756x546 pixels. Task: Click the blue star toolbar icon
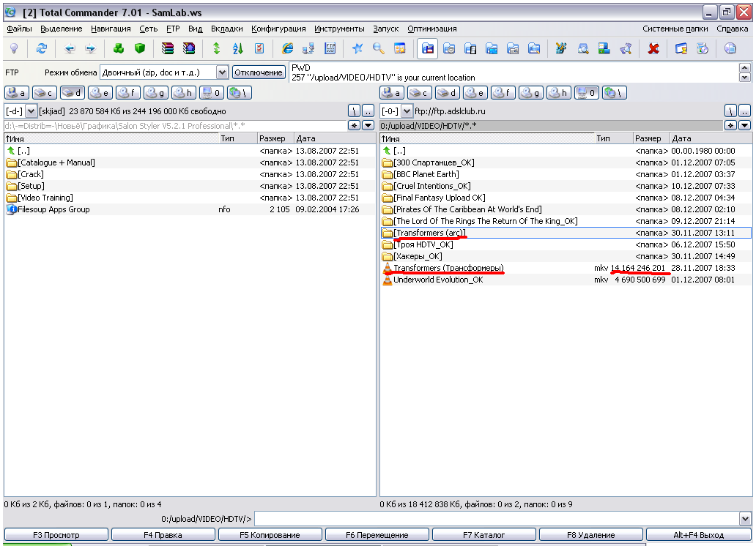pos(357,49)
